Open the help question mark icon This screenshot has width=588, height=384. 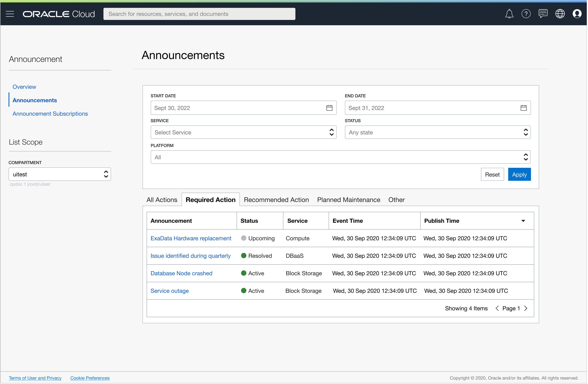pos(526,14)
